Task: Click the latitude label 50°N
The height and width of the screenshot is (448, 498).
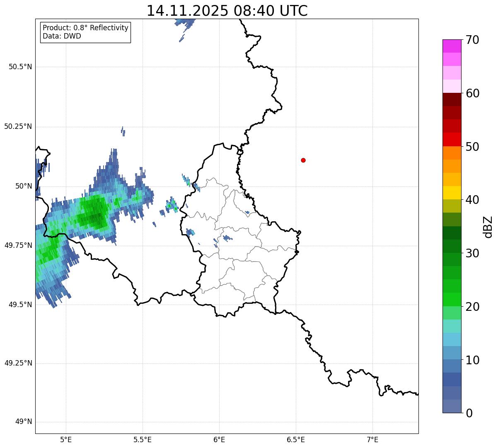Action: pyautogui.click(x=24, y=186)
